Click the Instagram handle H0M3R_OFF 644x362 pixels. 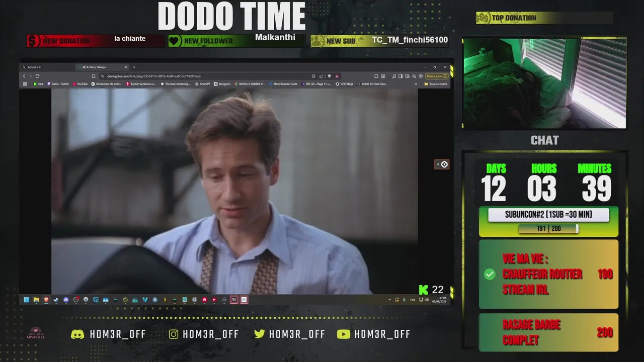coord(210,334)
